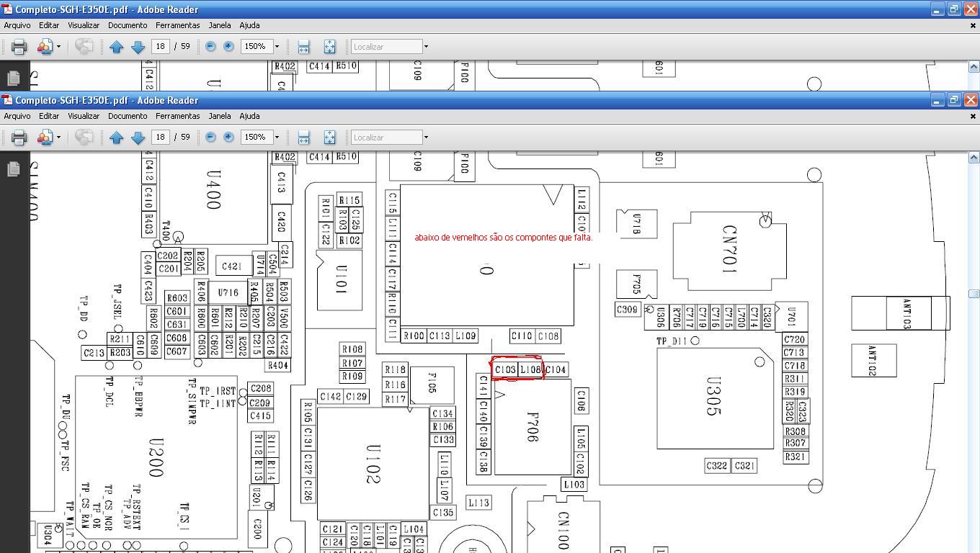
Task: Go to previous page in the background window
Action: coord(117,47)
